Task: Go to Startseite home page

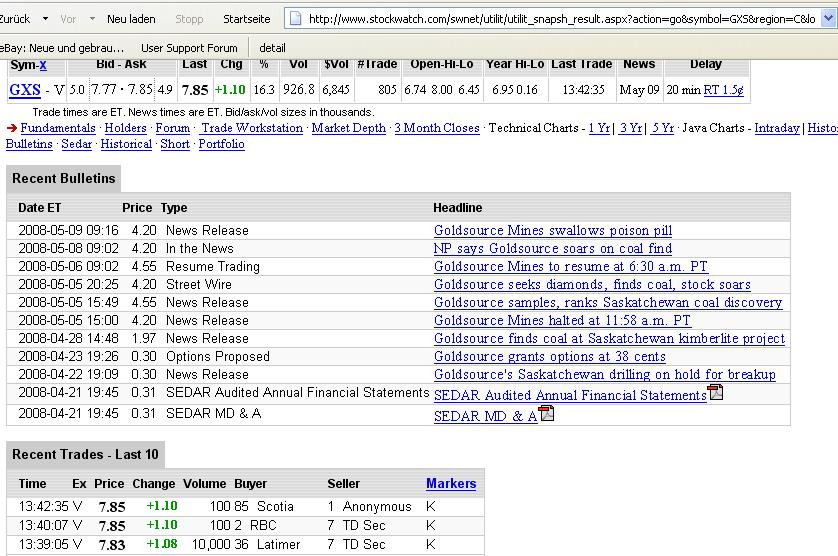Action: click(x=246, y=19)
